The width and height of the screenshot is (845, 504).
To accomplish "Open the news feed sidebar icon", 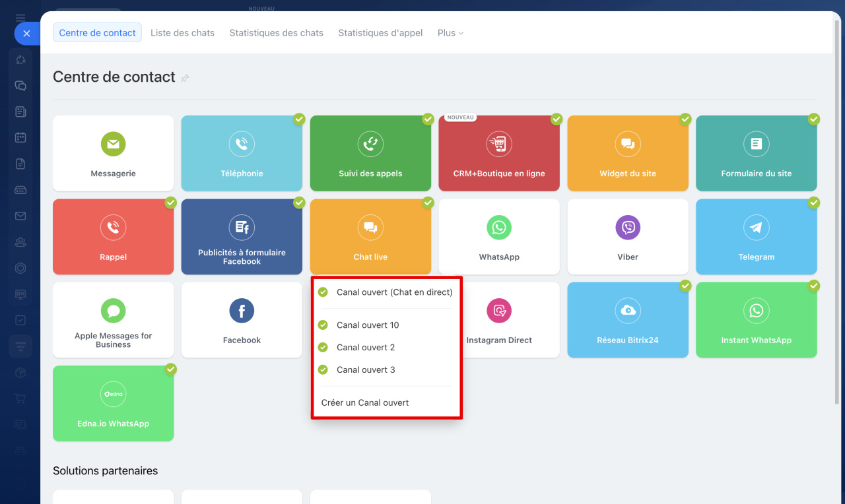I will click(20, 111).
